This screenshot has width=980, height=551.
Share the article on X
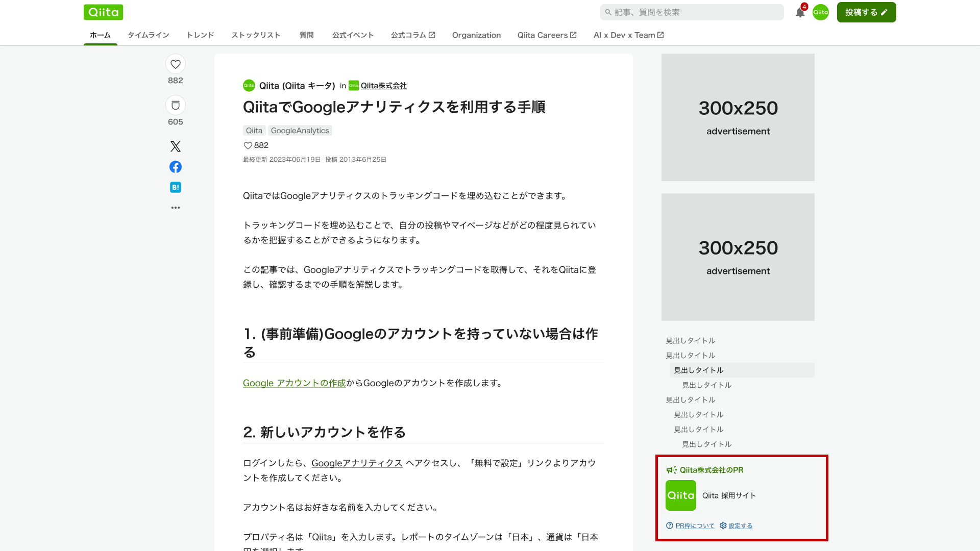(x=176, y=146)
